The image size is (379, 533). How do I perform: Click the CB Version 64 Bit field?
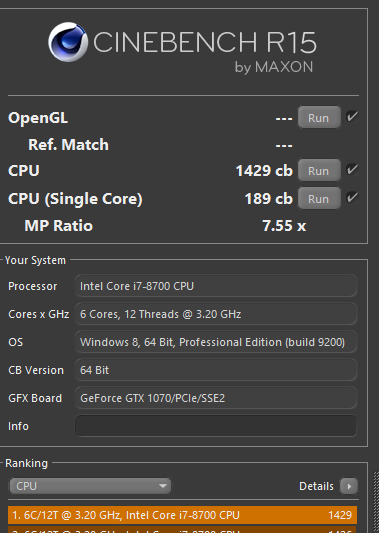pos(216,370)
